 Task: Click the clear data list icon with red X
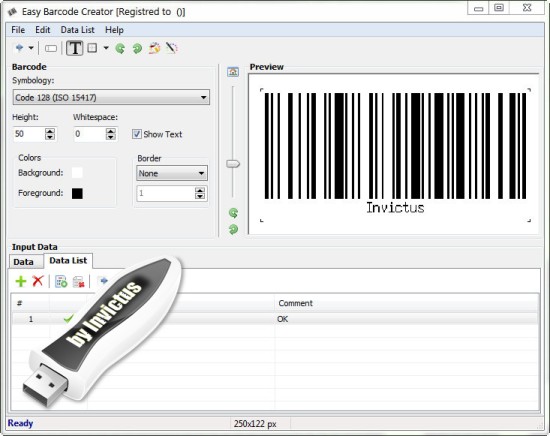pos(78,282)
